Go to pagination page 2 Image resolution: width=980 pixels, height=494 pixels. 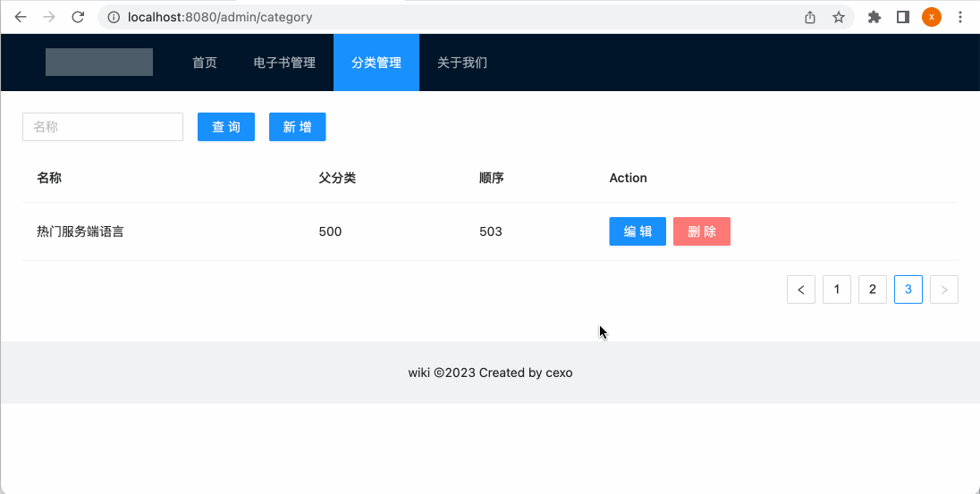point(873,289)
